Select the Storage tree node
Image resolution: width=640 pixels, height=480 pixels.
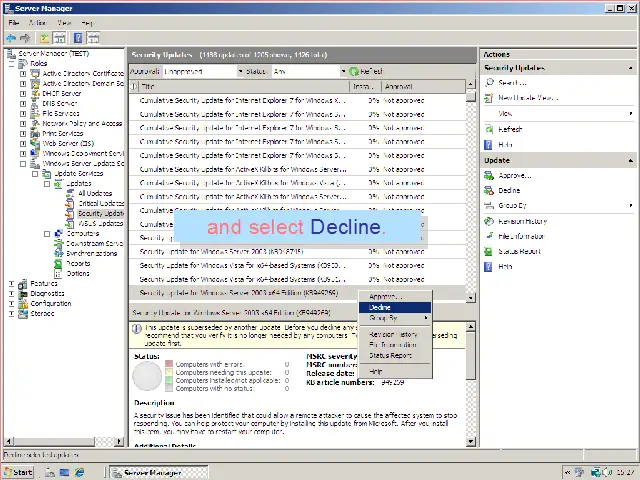[42, 313]
